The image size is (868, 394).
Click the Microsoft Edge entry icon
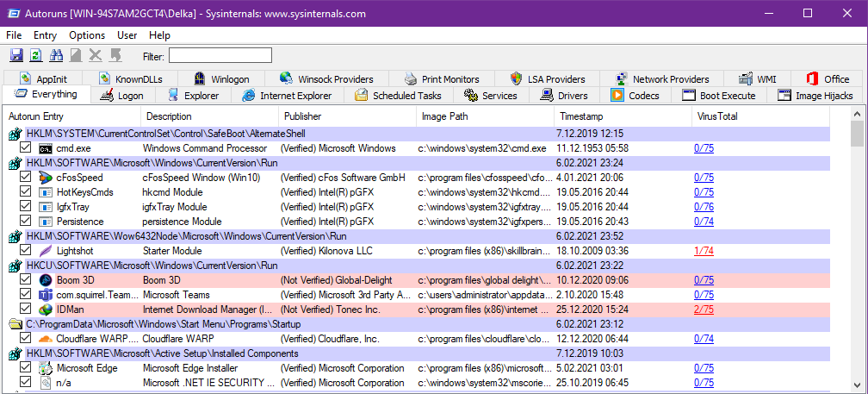point(45,368)
